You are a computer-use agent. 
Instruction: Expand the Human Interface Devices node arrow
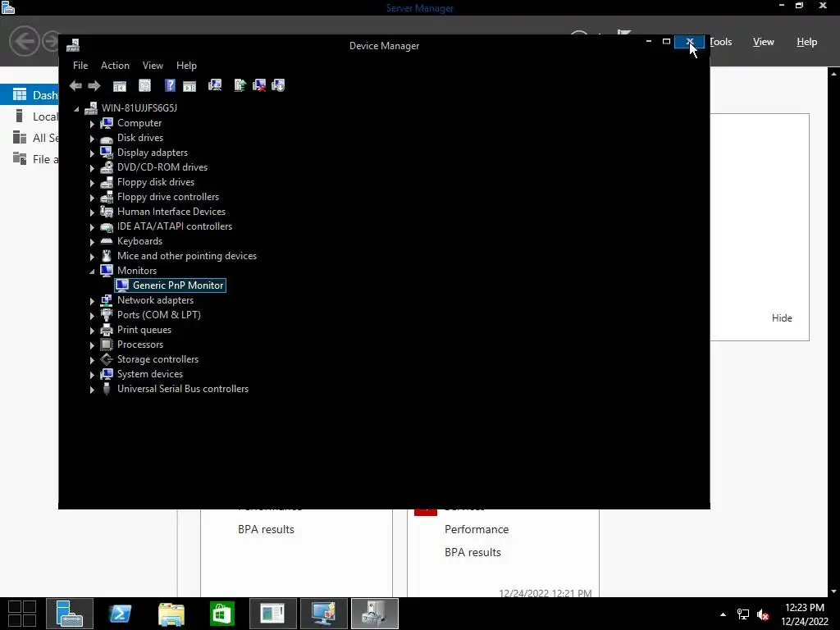(92, 212)
